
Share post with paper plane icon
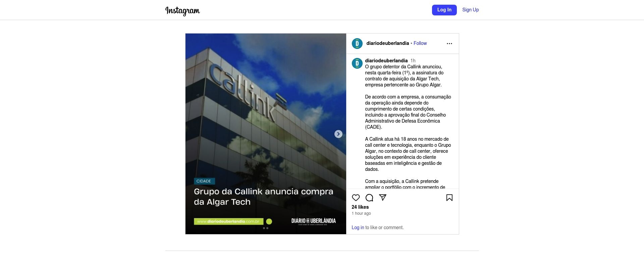tap(383, 198)
